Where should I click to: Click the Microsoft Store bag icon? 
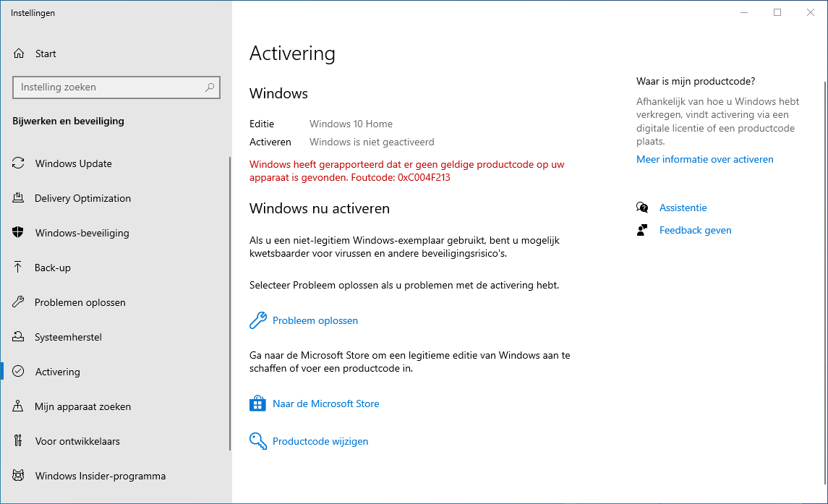258,403
